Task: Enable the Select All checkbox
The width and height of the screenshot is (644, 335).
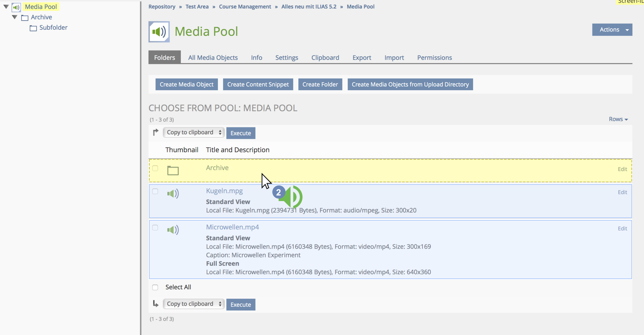Action: tap(155, 287)
